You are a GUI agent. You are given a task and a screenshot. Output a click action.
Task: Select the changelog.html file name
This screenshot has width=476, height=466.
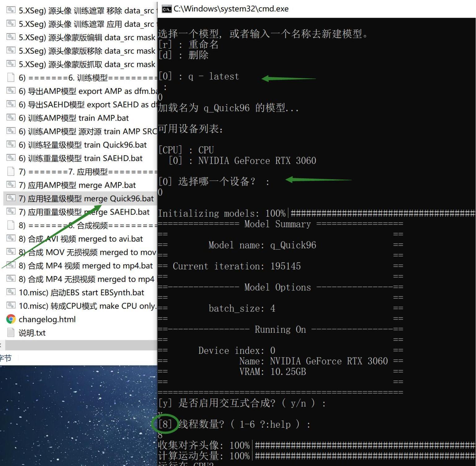[x=47, y=319]
